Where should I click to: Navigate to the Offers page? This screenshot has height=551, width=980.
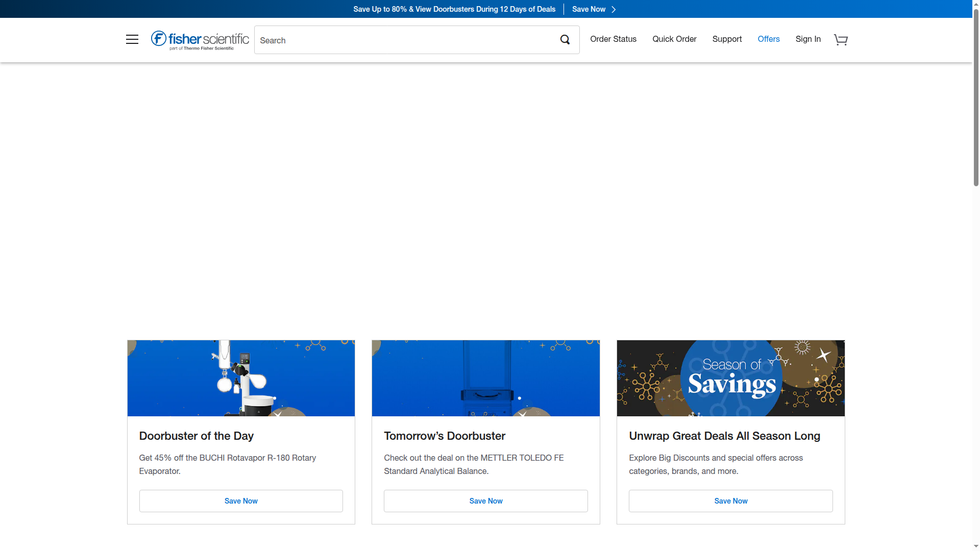[x=769, y=39]
